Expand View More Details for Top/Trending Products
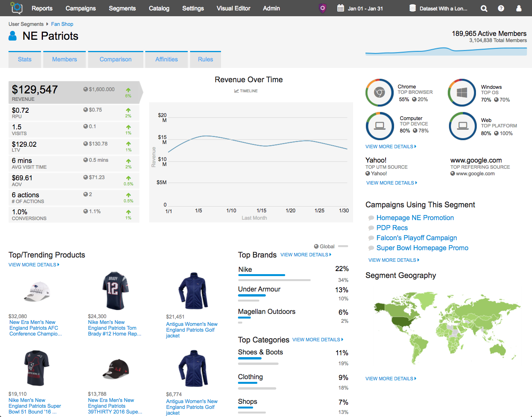Image resolution: width=532 pixels, height=417 pixels. [34, 265]
